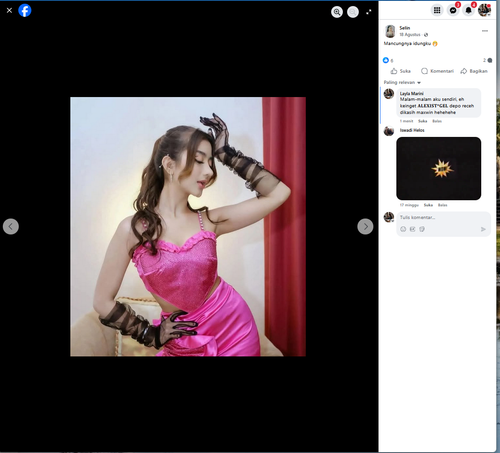
Task: Open Layla Marini's name link
Action: coord(412,93)
